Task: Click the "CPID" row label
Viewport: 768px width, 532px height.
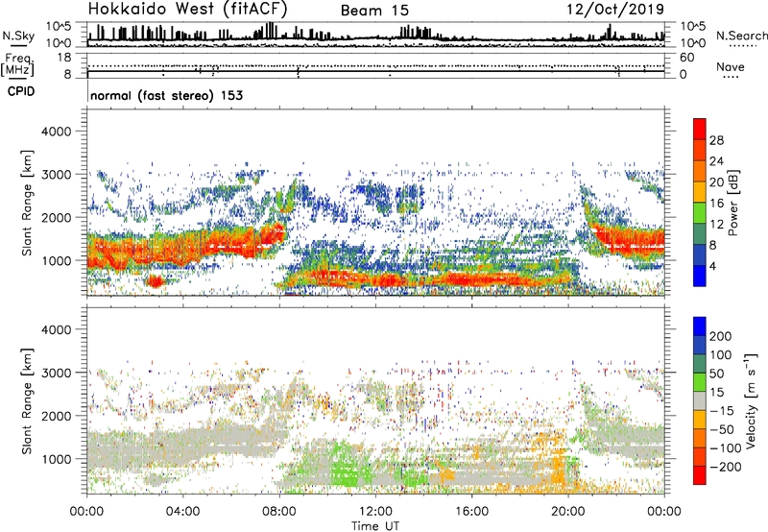Action: 21,91
